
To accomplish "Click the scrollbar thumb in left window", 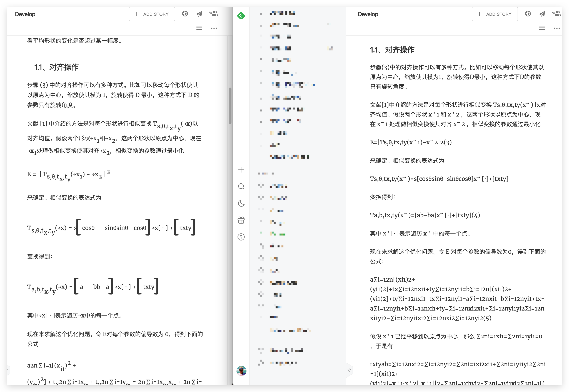I will coord(230,106).
